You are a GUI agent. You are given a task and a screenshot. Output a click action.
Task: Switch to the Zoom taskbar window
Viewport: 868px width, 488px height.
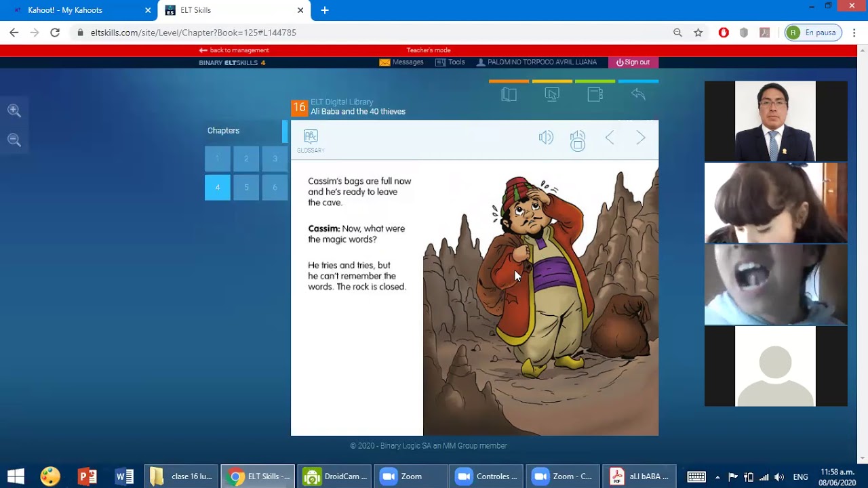pos(411,476)
